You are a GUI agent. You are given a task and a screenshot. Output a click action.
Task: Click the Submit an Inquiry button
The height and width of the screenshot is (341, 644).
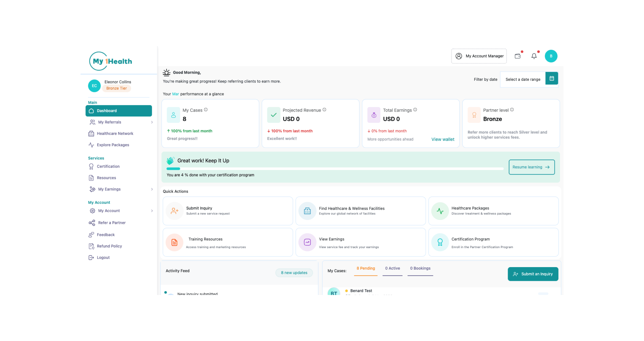(533, 274)
